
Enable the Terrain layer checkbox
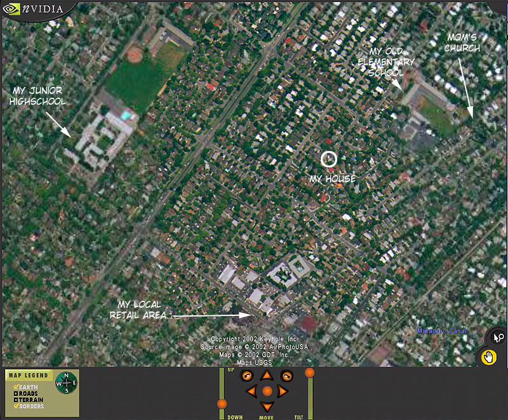click(x=15, y=400)
